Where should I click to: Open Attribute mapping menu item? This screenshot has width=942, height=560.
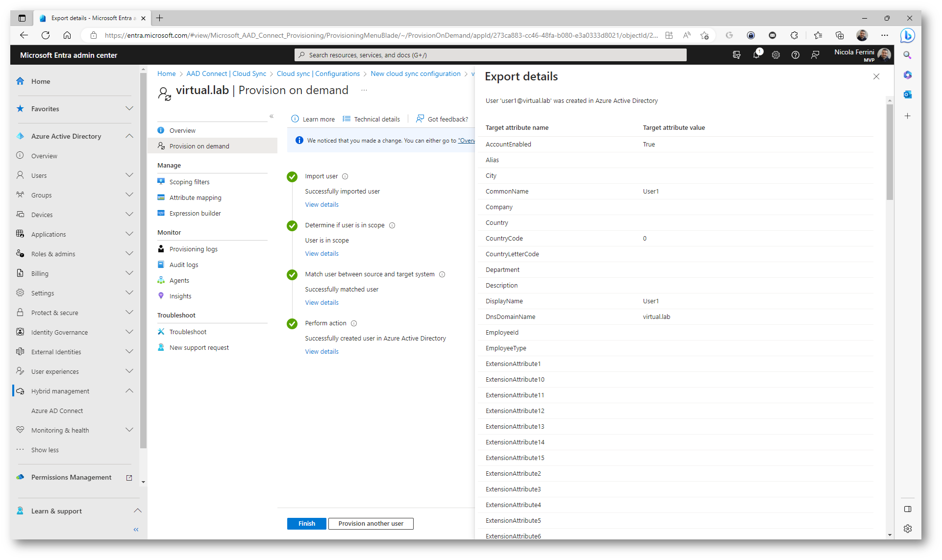coord(195,197)
